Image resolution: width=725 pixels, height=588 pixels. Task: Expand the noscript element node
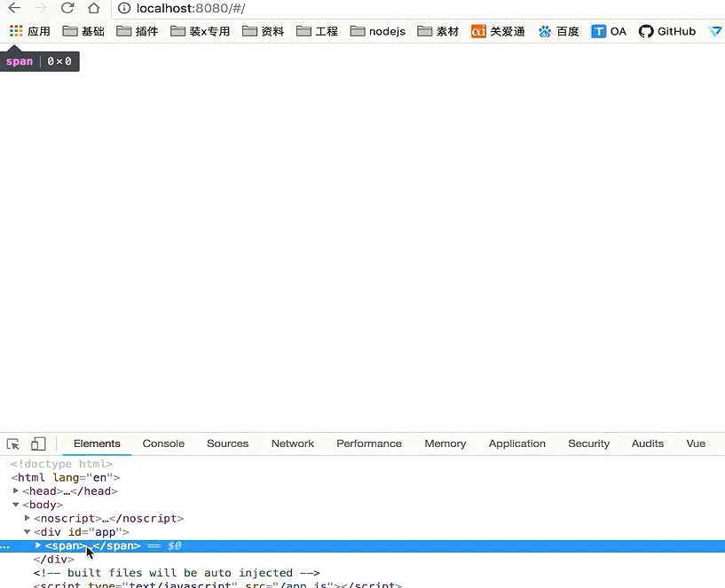pyautogui.click(x=28, y=518)
